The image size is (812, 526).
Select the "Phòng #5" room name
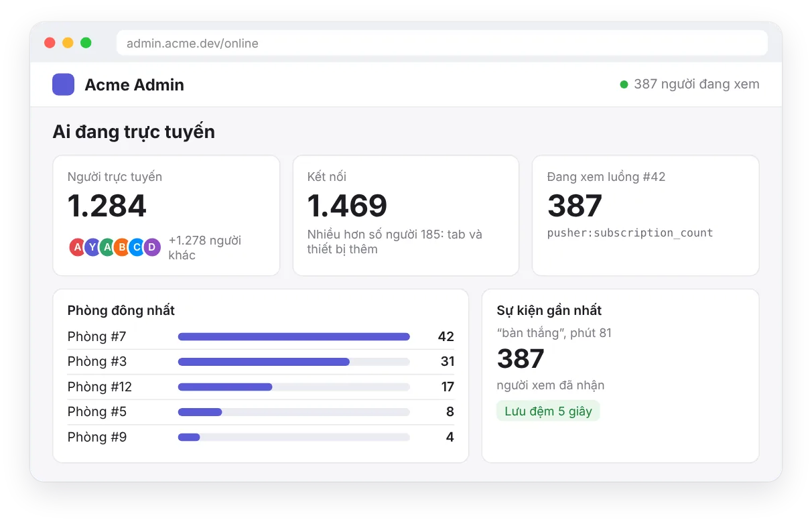pos(97,412)
